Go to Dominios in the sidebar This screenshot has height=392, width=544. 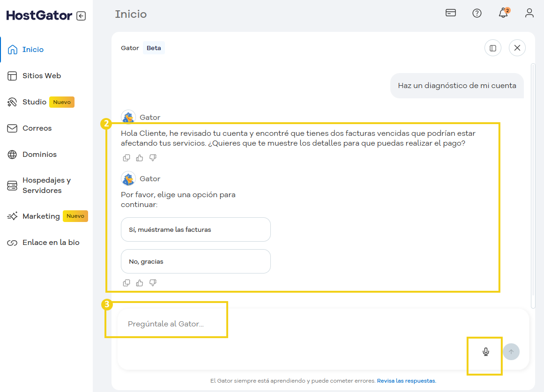[x=39, y=155]
